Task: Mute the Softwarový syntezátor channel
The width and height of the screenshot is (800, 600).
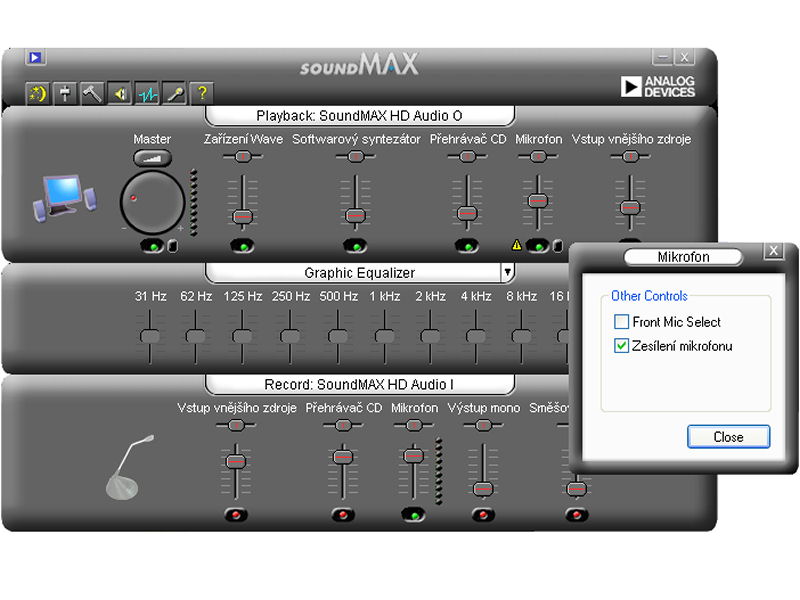Action: 355,246
